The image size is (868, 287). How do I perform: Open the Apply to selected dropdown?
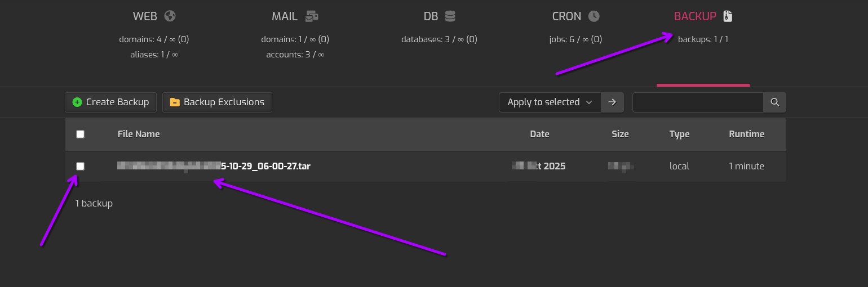click(550, 102)
